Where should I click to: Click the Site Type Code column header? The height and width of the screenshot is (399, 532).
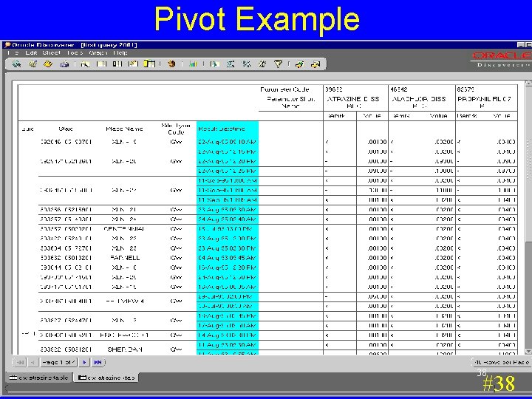click(176, 129)
